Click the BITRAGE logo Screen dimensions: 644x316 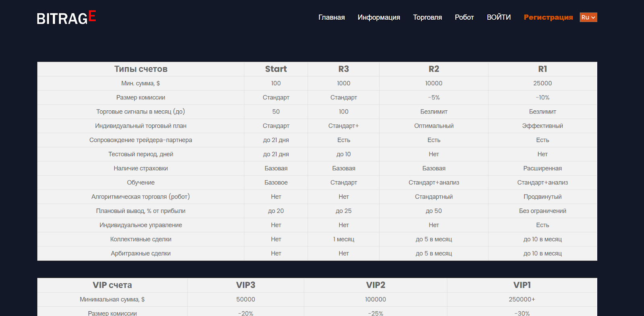(x=66, y=18)
